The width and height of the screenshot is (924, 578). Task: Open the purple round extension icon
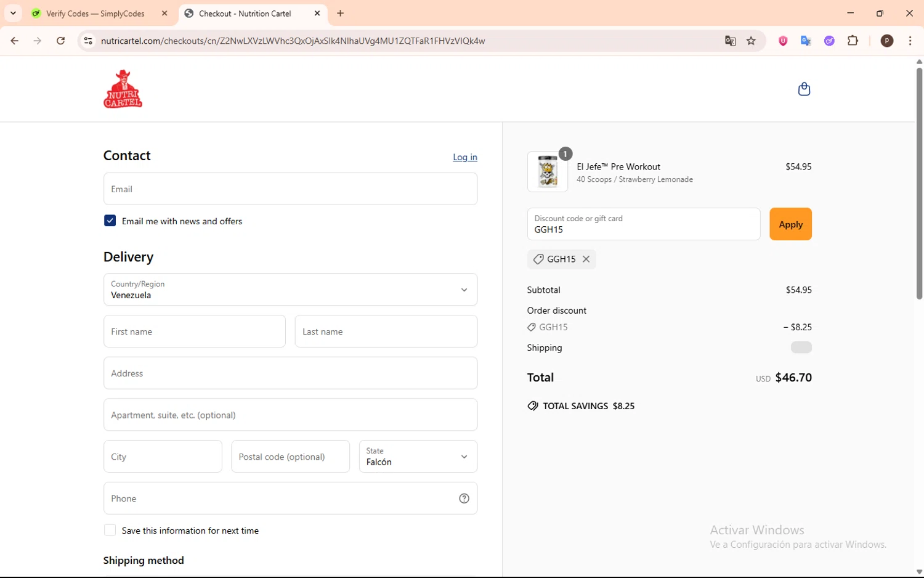click(x=830, y=41)
